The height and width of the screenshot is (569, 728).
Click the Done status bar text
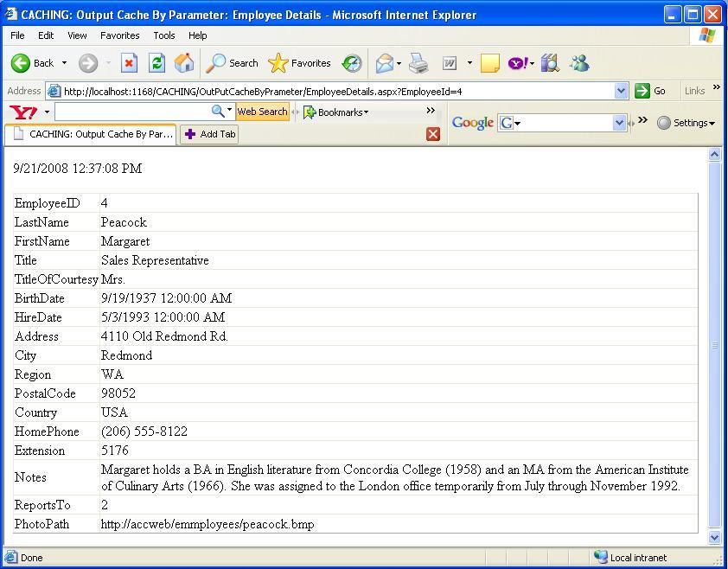click(32, 558)
